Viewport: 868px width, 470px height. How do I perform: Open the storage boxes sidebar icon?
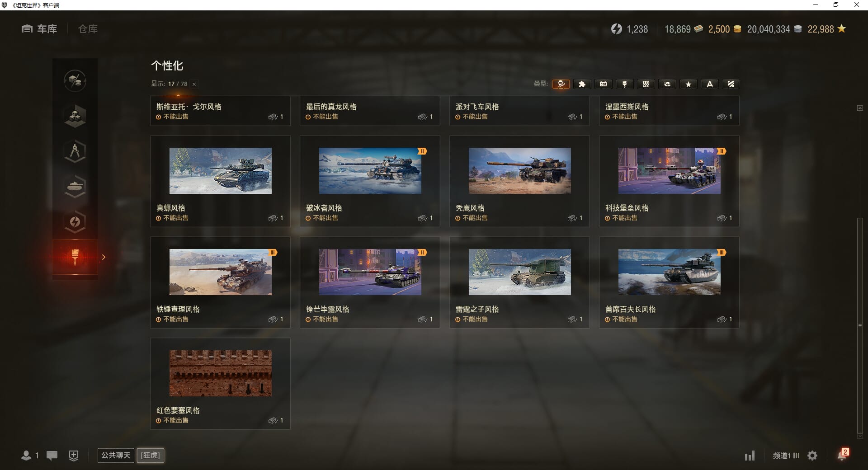tap(75, 116)
